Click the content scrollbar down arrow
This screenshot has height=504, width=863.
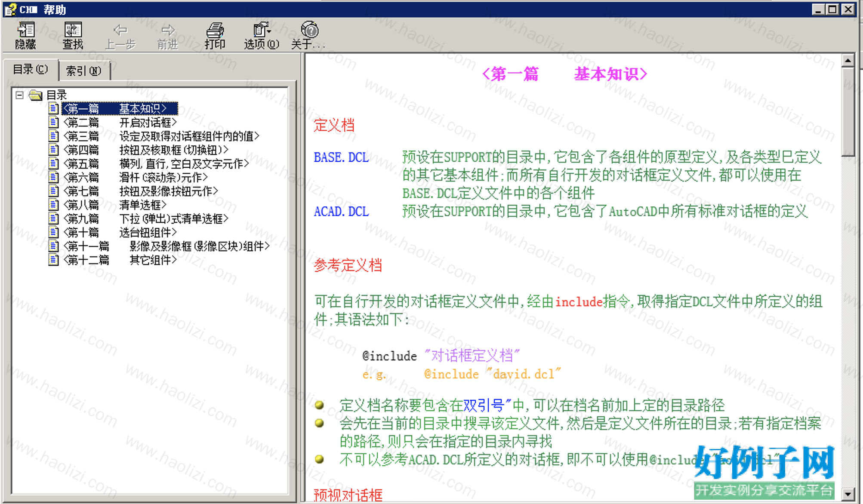[x=848, y=494]
